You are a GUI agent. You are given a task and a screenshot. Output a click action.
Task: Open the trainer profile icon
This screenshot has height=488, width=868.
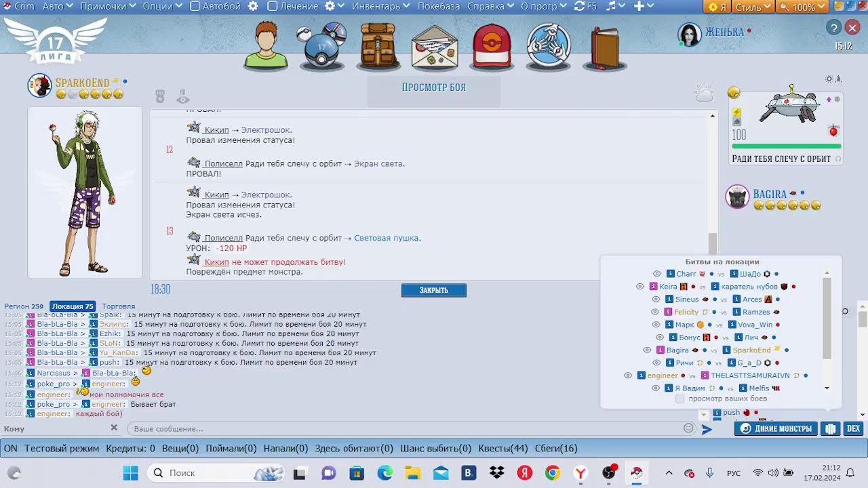pos(267,45)
